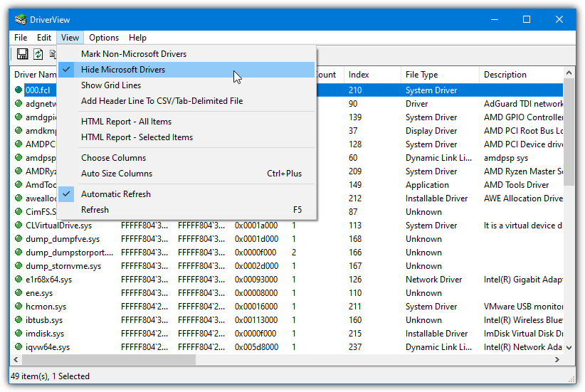Toggle Hide Microsoft Drivers option
Image resolution: width=585 pixels, height=392 pixels.
pos(186,70)
